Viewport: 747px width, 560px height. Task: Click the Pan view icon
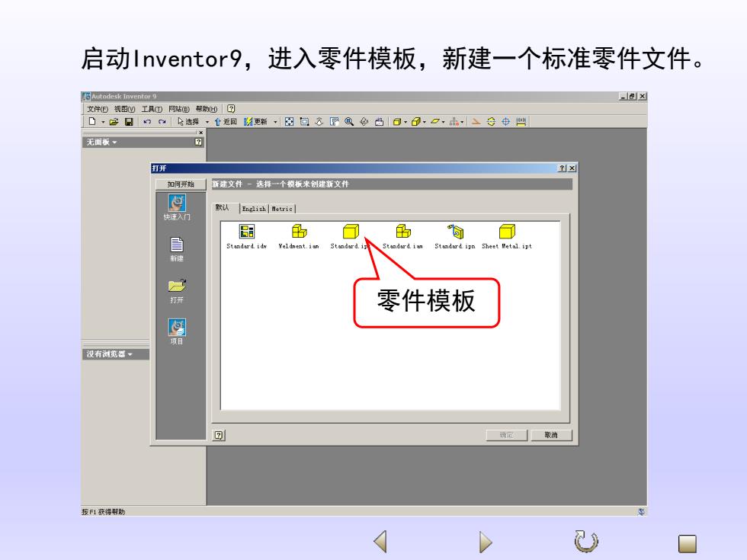point(319,122)
